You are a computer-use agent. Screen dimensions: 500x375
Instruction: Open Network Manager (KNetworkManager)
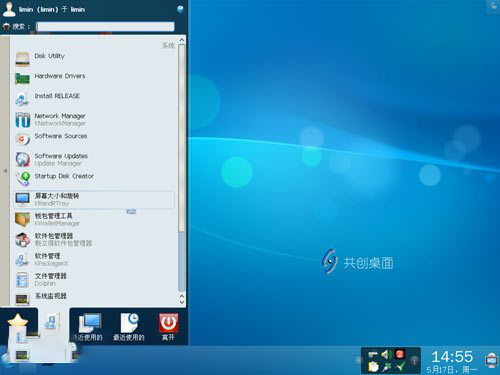[x=93, y=119]
